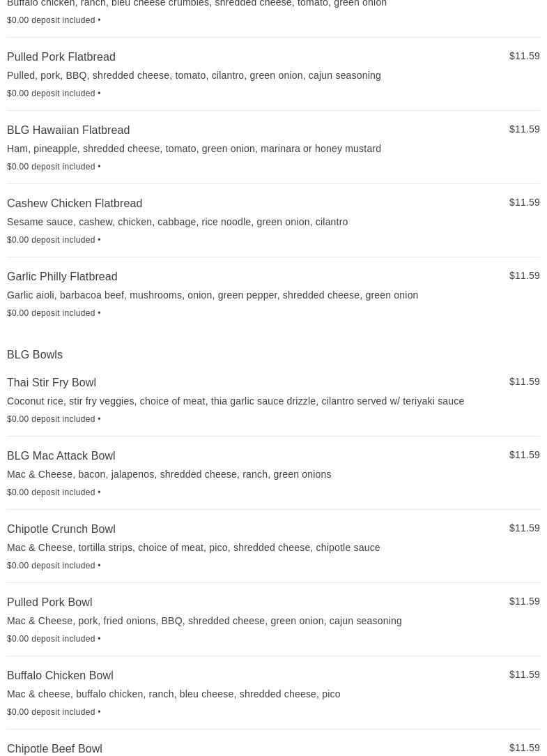Select BLG Hawaiian Flatbread menu item

(x=273, y=148)
